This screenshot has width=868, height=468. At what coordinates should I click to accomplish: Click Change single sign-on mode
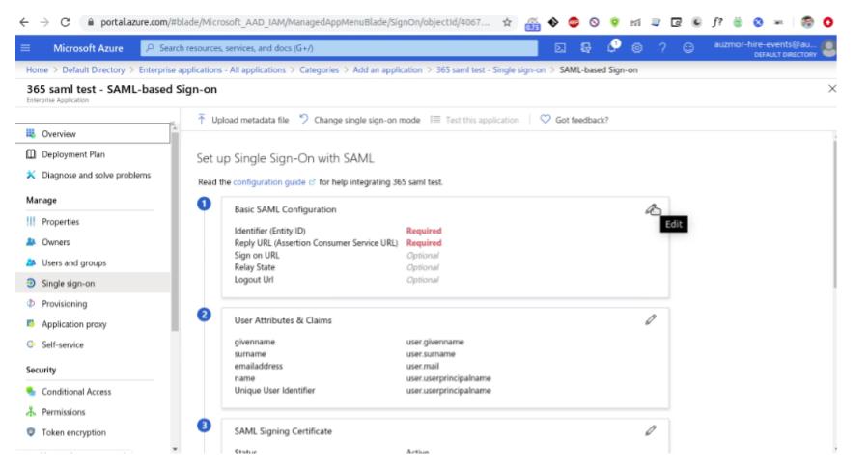(x=359, y=120)
